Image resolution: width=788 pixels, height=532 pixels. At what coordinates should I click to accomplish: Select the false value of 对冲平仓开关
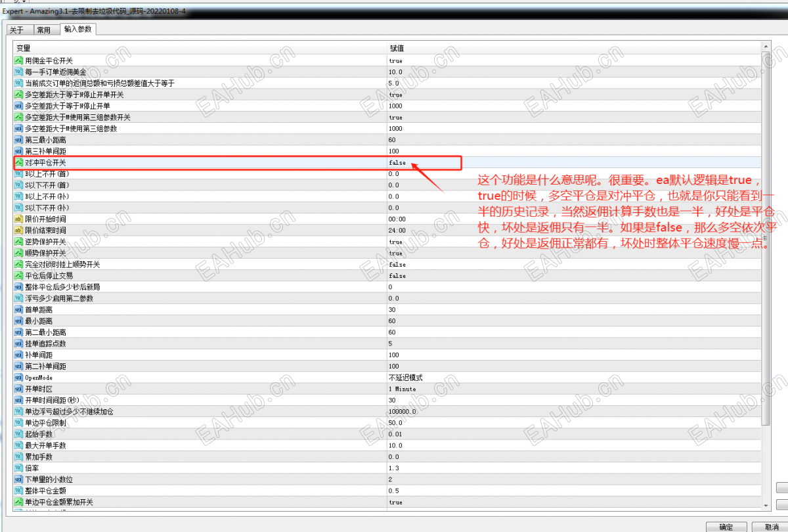coord(397,162)
